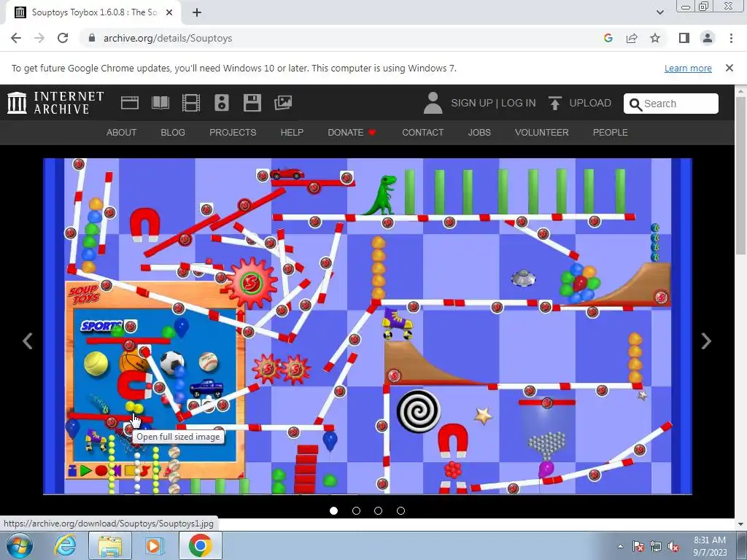
Task: Click LOG IN link
Action: [519, 103]
